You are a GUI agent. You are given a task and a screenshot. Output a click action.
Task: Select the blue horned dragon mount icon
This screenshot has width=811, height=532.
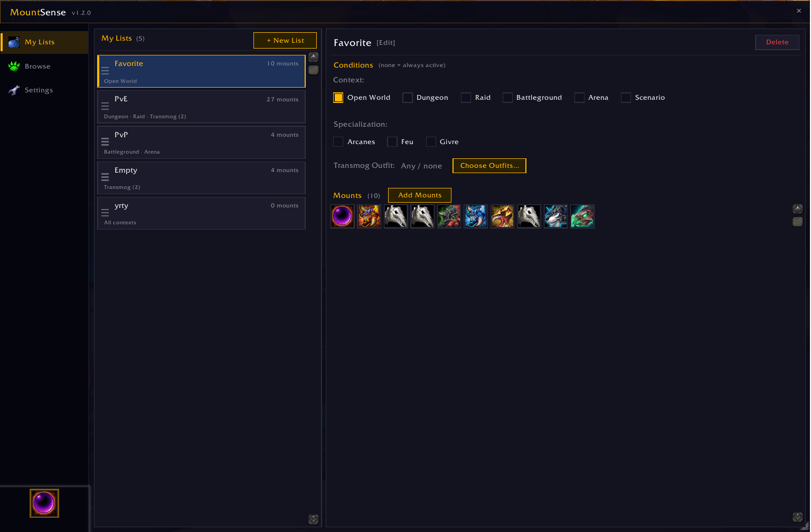(476, 216)
